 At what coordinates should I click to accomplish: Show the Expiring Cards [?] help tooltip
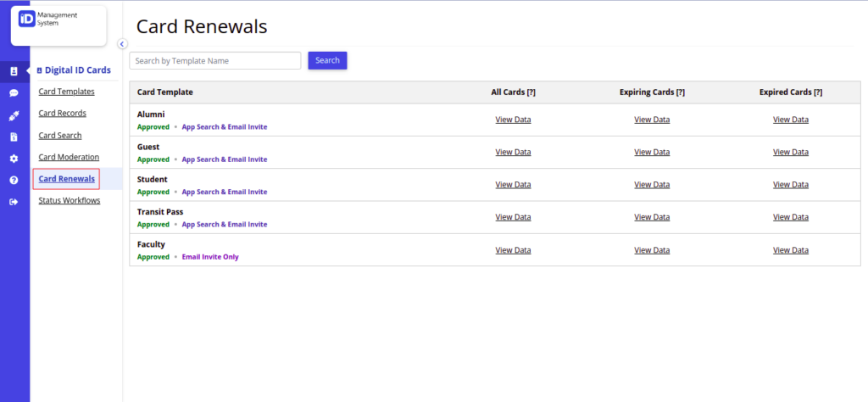(680, 92)
